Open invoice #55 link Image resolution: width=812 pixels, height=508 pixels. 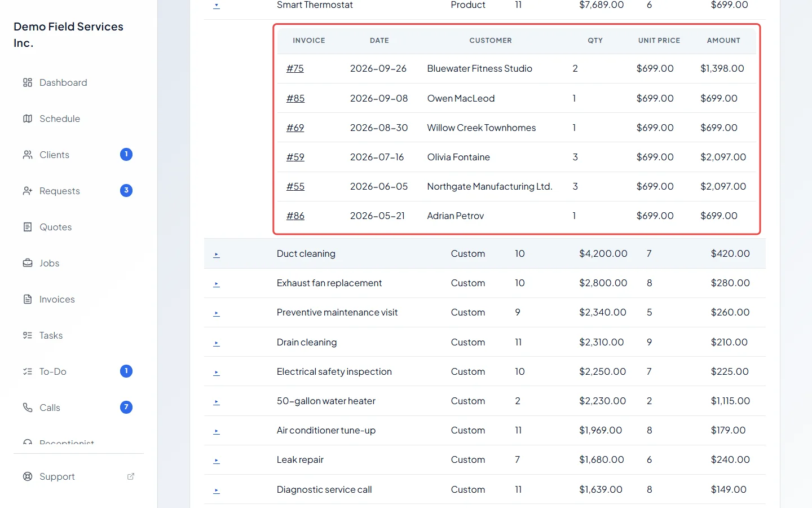point(295,186)
